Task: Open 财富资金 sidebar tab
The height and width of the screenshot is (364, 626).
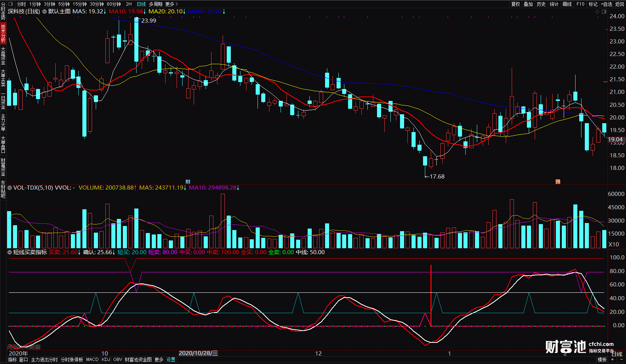Action: (3, 167)
